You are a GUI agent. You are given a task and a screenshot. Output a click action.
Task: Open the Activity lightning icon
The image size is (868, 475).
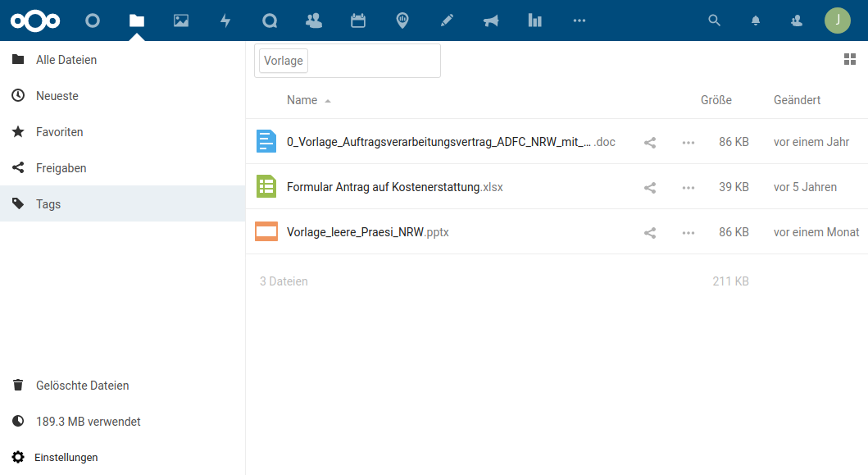point(225,21)
